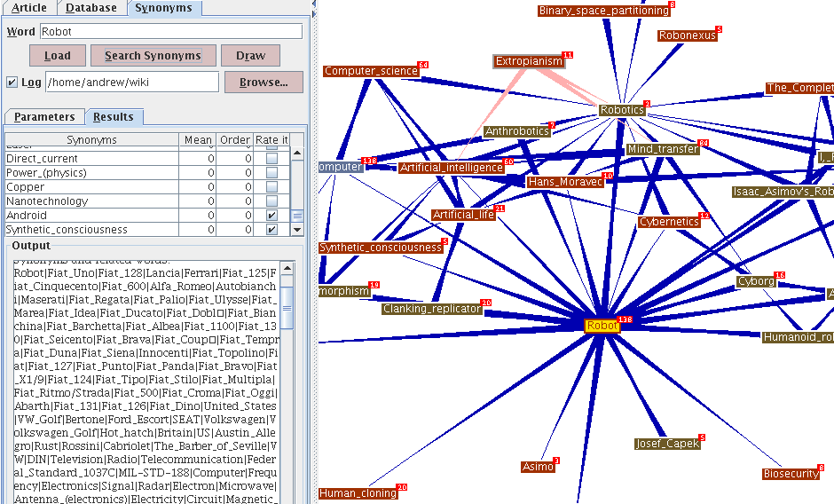Click the Anthrobotics graph node

pyautogui.click(x=517, y=131)
